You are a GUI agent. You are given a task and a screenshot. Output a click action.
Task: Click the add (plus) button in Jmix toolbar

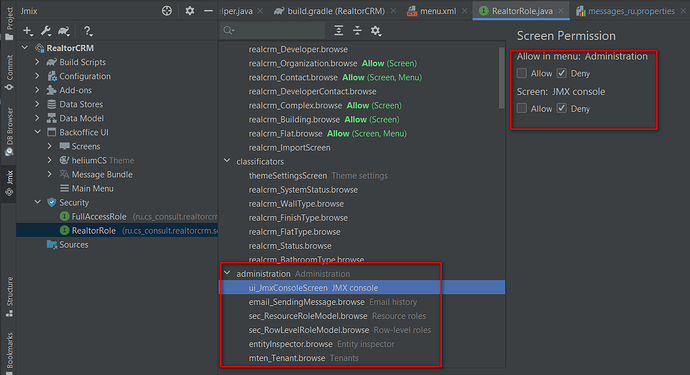[28, 31]
